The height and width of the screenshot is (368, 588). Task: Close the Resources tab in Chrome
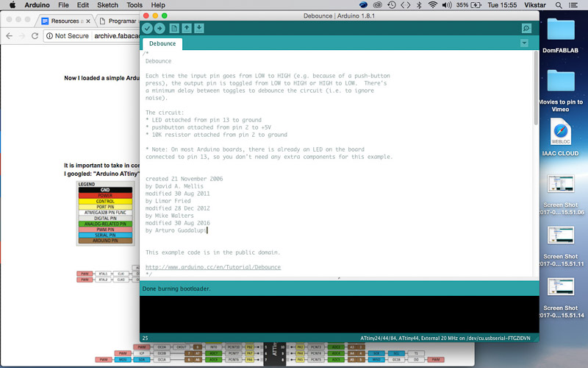(88, 21)
